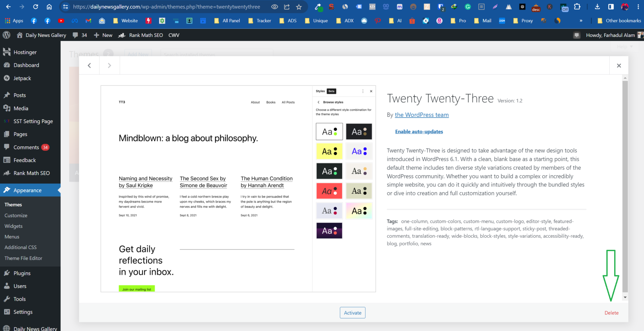The image size is (644, 331).
Task: Visit the Daily News Gallery site from admin bar
Action: (x=42, y=35)
